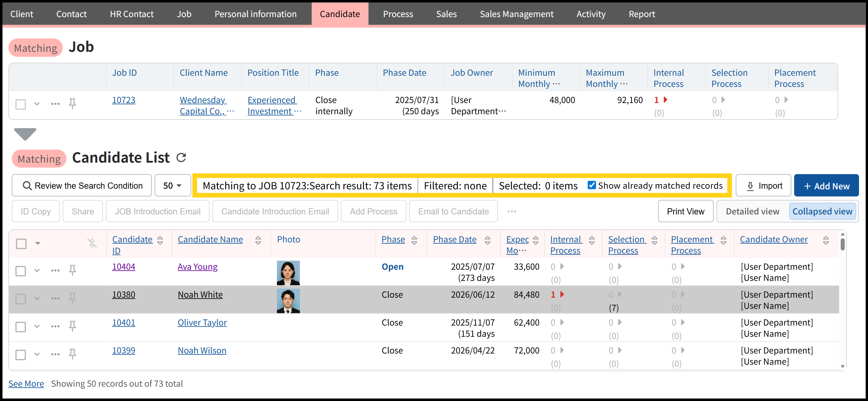Switch to the Process tab

click(x=398, y=14)
